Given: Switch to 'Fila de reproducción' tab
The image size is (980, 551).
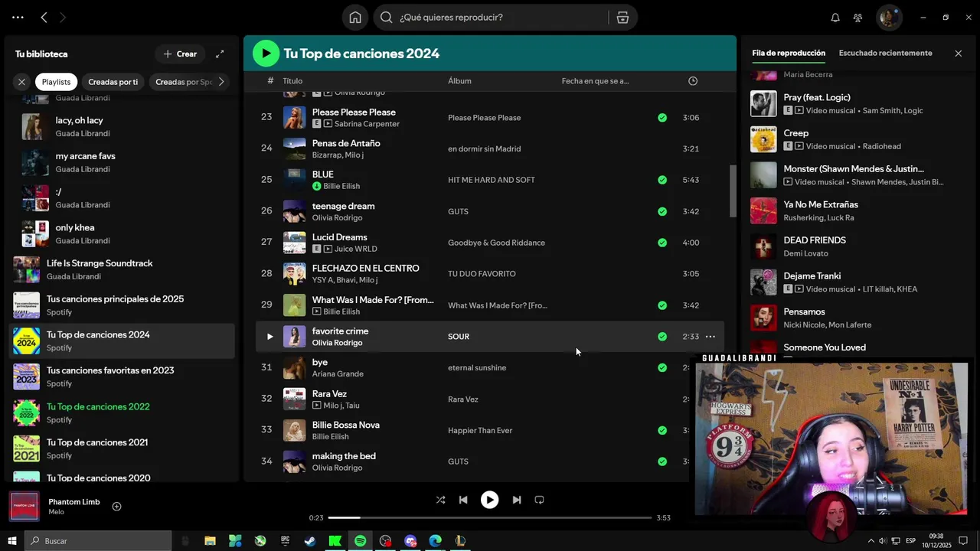Looking at the screenshot, I should pos(789,54).
